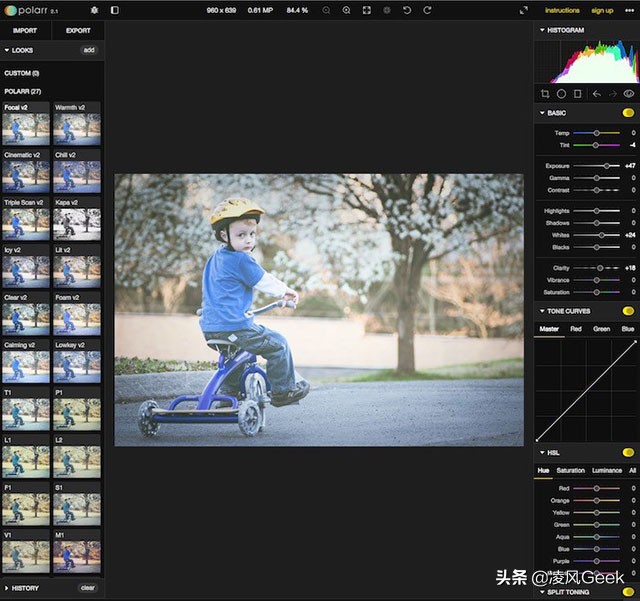The image size is (640, 601).
Task: Toggle the Tone Curves yellow switch
Action: click(628, 311)
